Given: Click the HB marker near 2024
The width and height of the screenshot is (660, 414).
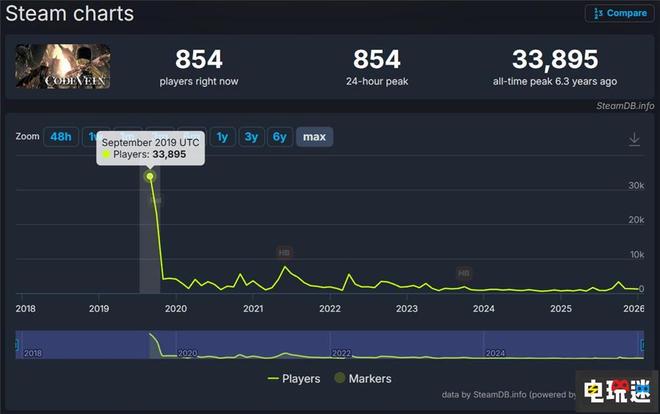Looking at the screenshot, I should point(464,272).
